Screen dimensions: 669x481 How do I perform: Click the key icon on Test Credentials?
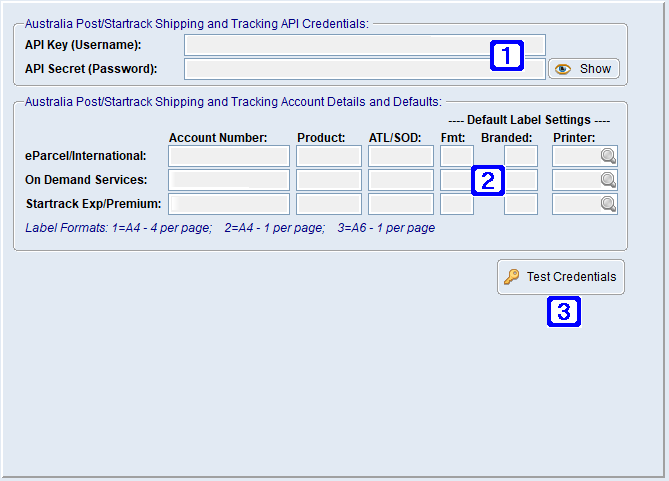(512, 277)
